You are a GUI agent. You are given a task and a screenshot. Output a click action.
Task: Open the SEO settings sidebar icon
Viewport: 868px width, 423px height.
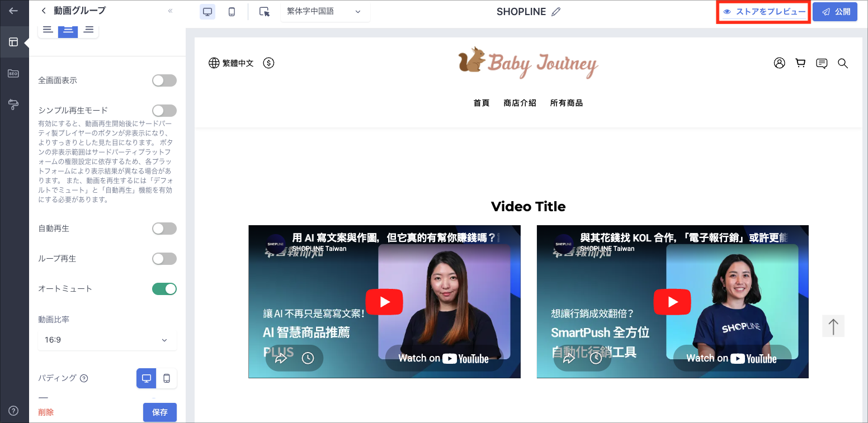click(x=13, y=73)
